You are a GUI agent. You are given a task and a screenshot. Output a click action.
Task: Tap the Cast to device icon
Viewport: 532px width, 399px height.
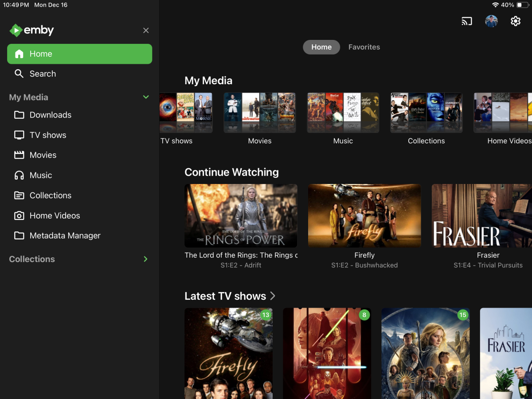(467, 21)
